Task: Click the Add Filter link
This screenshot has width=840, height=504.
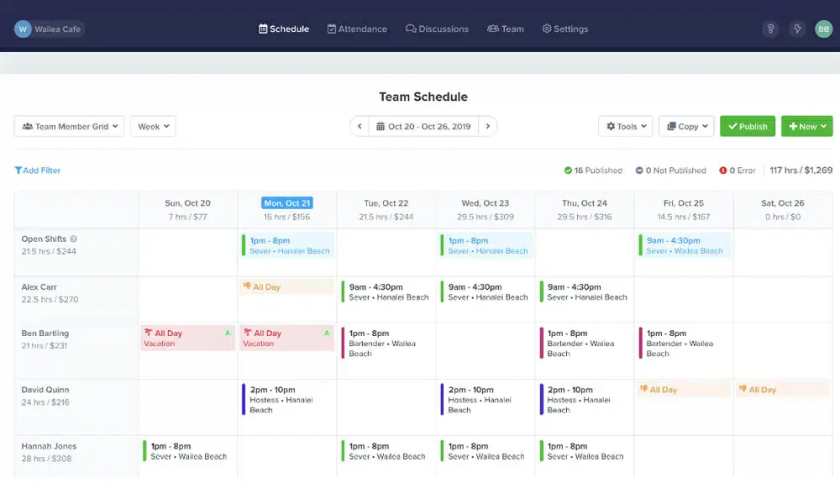Action: coord(38,171)
